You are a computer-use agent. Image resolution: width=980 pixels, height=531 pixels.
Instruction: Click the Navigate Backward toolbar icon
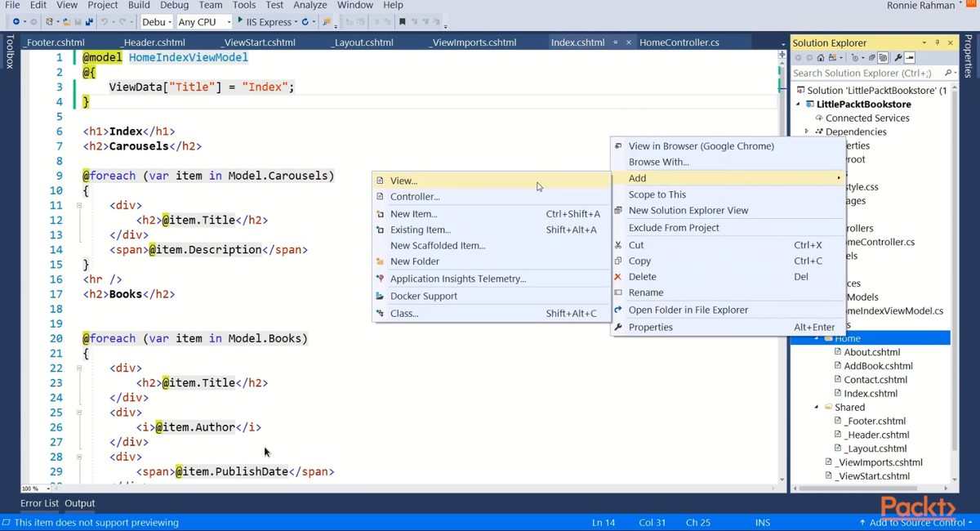click(16, 21)
